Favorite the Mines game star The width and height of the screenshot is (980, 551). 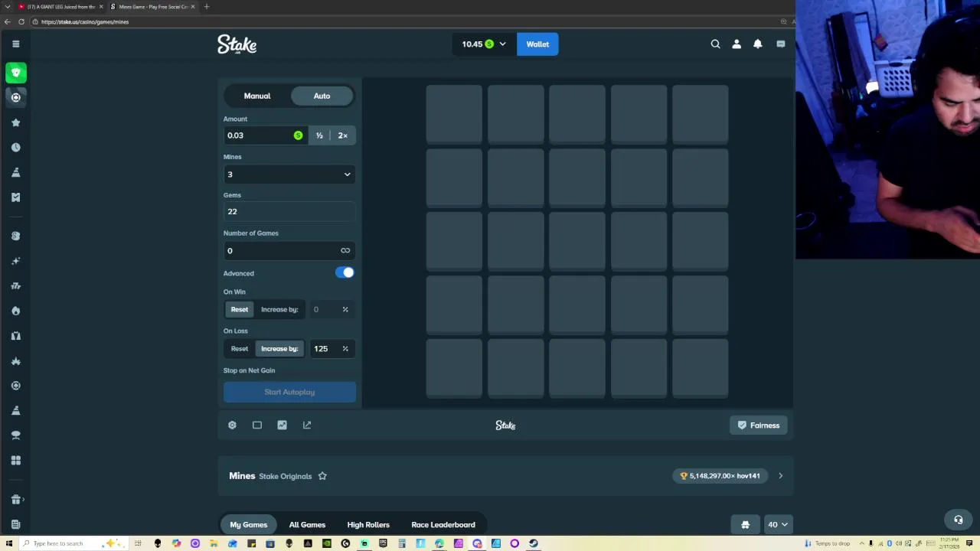click(322, 476)
